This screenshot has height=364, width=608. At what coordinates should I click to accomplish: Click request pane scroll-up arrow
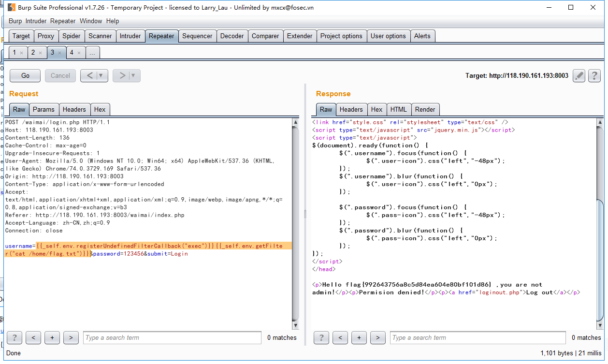[x=296, y=123]
